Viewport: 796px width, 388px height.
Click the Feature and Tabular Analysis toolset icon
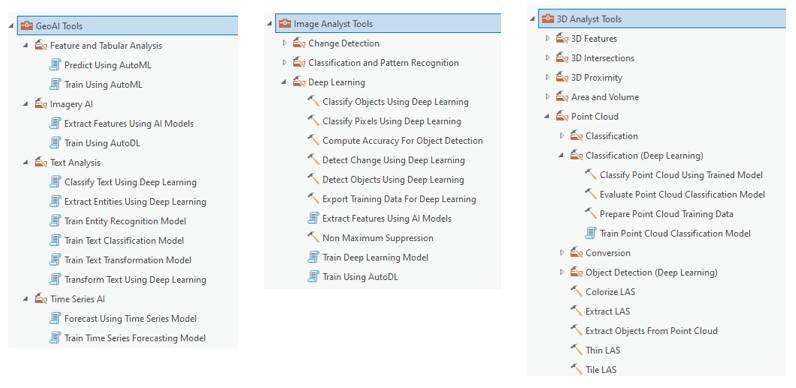tap(41, 46)
